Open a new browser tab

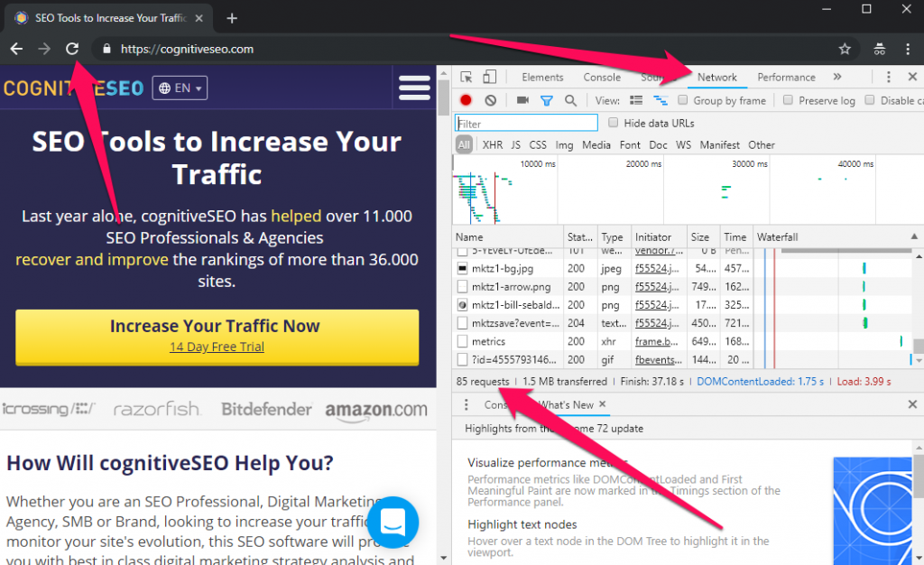(x=232, y=18)
